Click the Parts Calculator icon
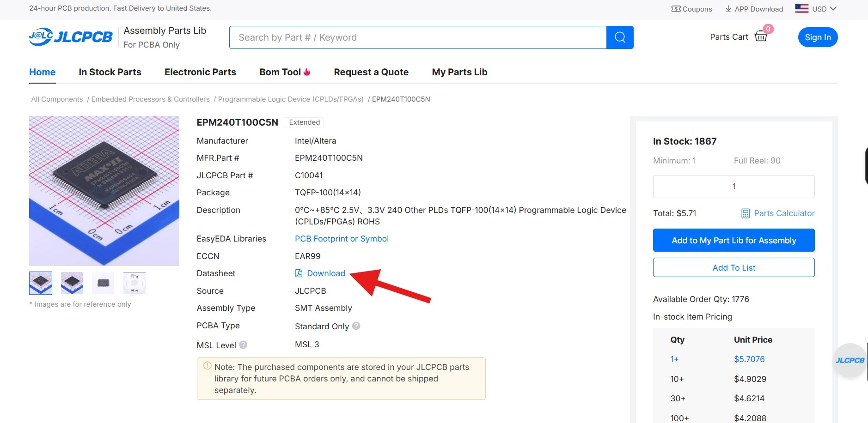 pyautogui.click(x=746, y=213)
